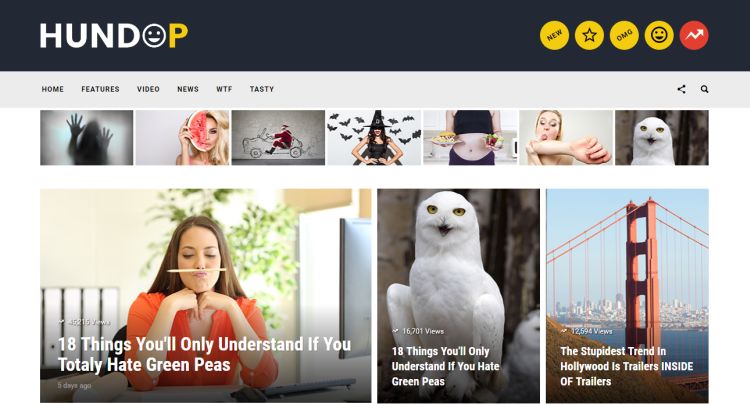Open the red trending arrow badge
This screenshot has width=750, height=404.
[694, 35]
